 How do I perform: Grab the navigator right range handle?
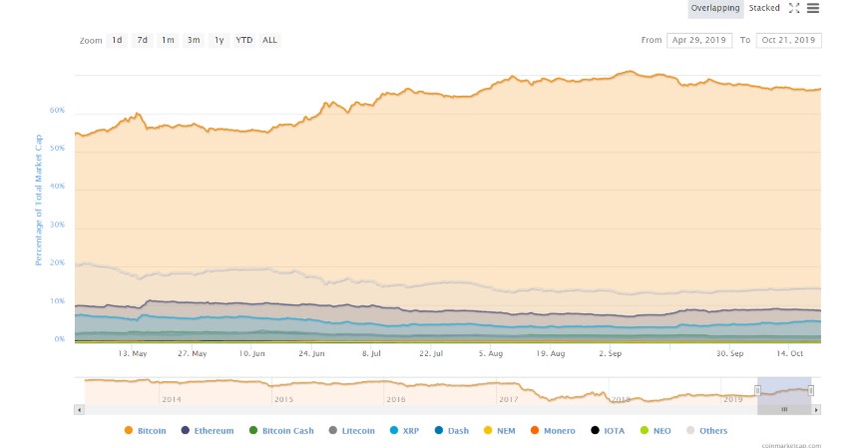[811, 391]
